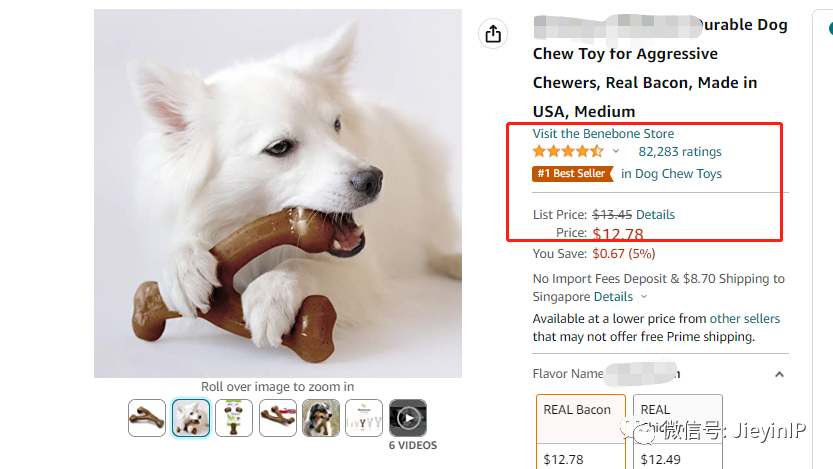Play the product videos thumbnail
This screenshot has height=469, width=833.
pos(407,417)
